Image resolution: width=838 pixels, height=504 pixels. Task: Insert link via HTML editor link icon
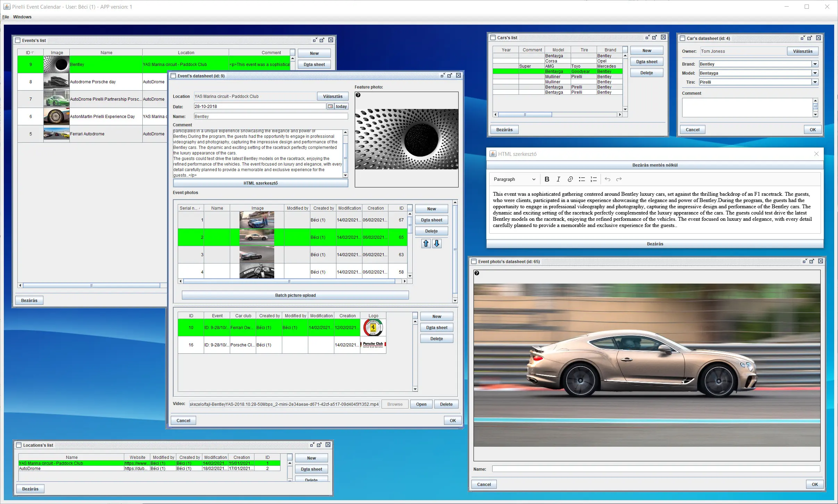(570, 179)
